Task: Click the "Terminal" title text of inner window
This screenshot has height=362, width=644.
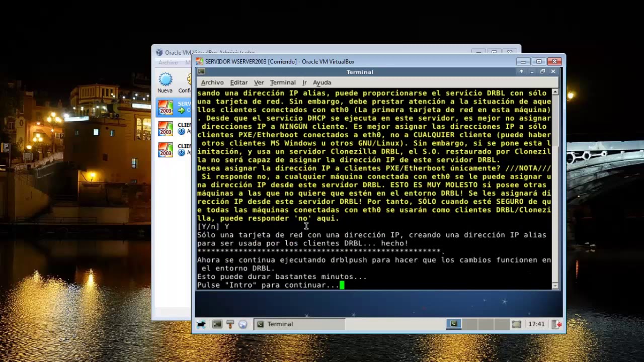Action: (x=360, y=72)
